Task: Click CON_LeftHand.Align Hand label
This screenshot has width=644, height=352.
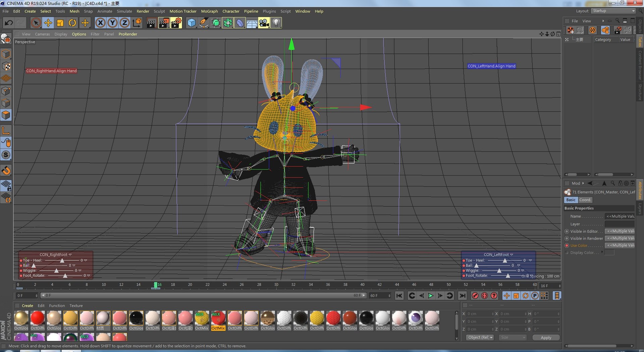Action: coord(491,66)
